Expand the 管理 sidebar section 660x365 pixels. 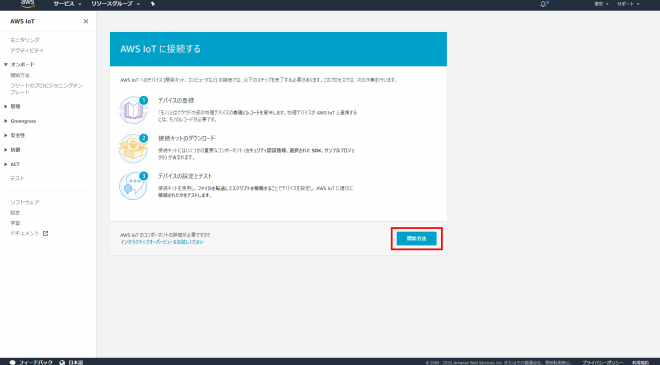pos(12,107)
